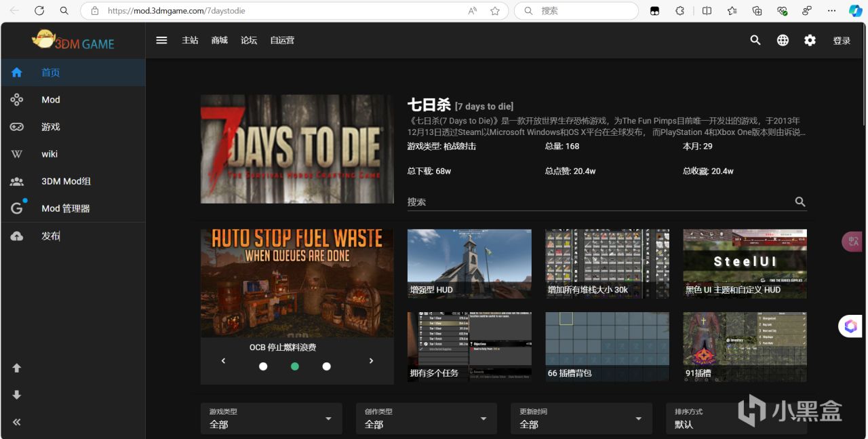Screen dimensions: 868x439
Task: Select the first carousel dot
Action: (x=263, y=366)
